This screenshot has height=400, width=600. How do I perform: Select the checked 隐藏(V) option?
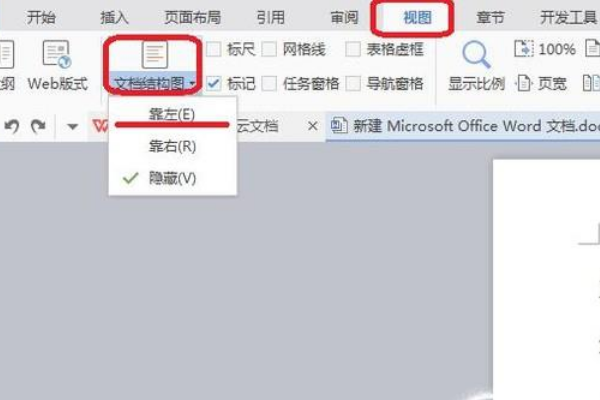click(173, 178)
